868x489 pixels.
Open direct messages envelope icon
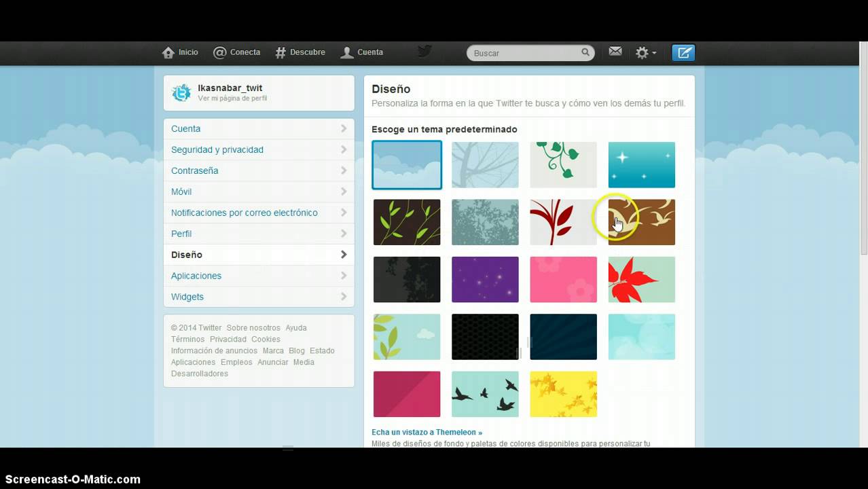[x=615, y=52]
